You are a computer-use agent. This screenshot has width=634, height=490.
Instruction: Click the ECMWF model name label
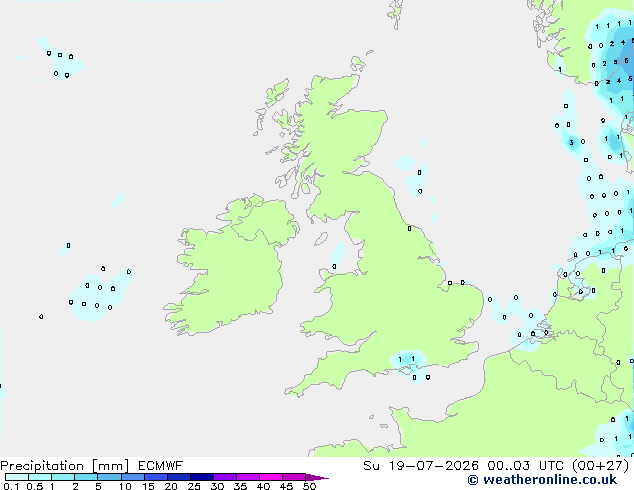[161, 466]
